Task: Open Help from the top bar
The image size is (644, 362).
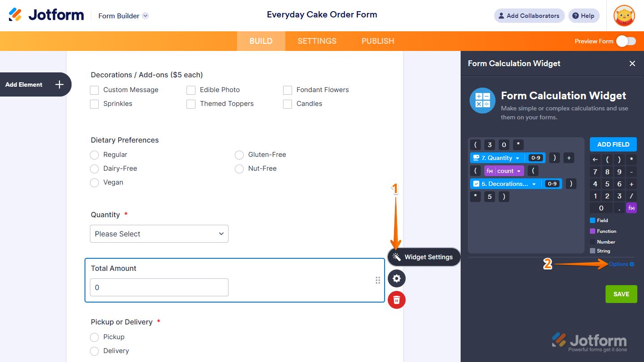Action: tap(584, 16)
